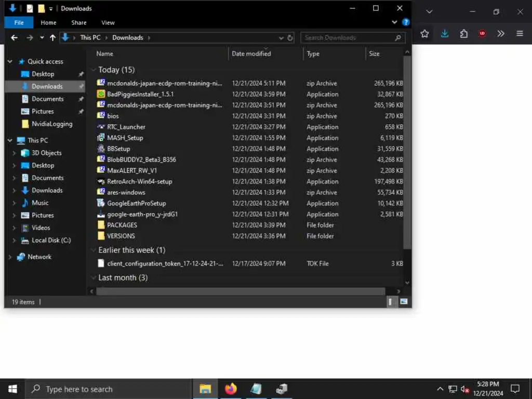Expand 3D Objects under This PC

[x=14, y=153]
